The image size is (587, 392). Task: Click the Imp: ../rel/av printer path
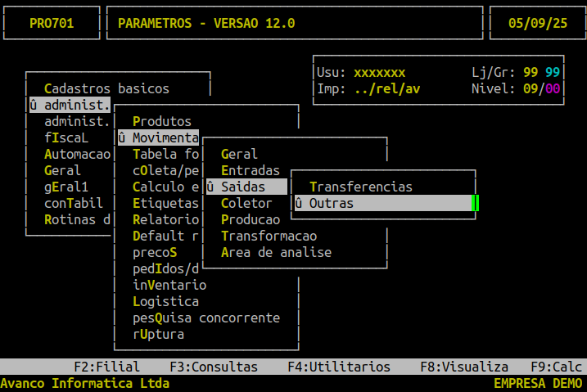tap(368, 88)
